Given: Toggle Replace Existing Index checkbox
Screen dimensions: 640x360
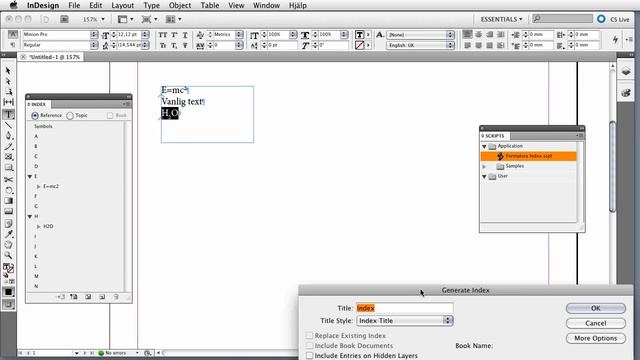Looking at the screenshot, I should (x=309, y=336).
